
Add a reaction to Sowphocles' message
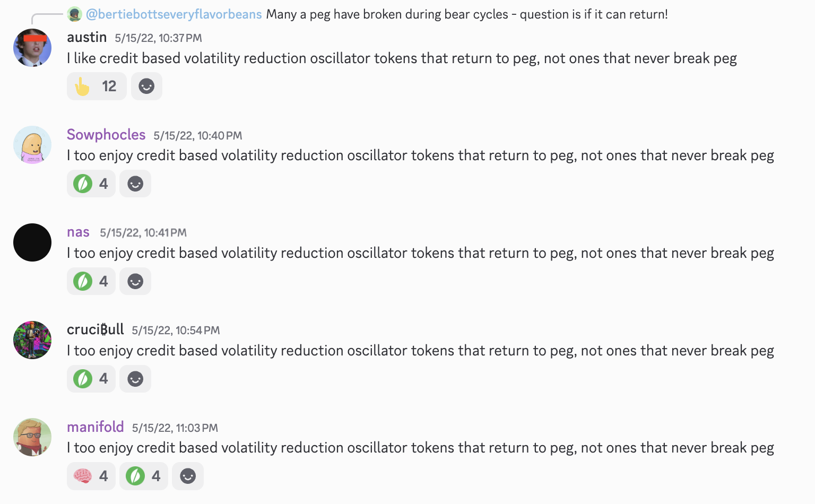click(x=135, y=184)
